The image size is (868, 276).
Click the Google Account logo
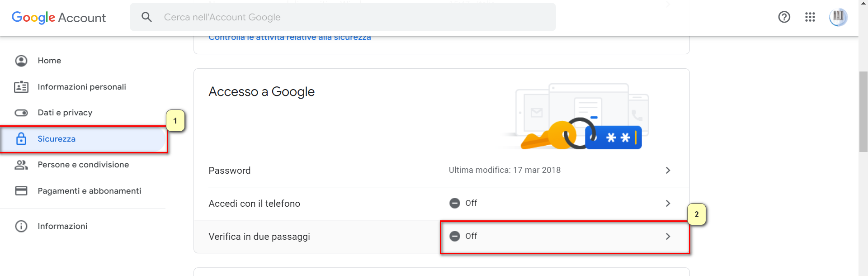tap(59, 18)
